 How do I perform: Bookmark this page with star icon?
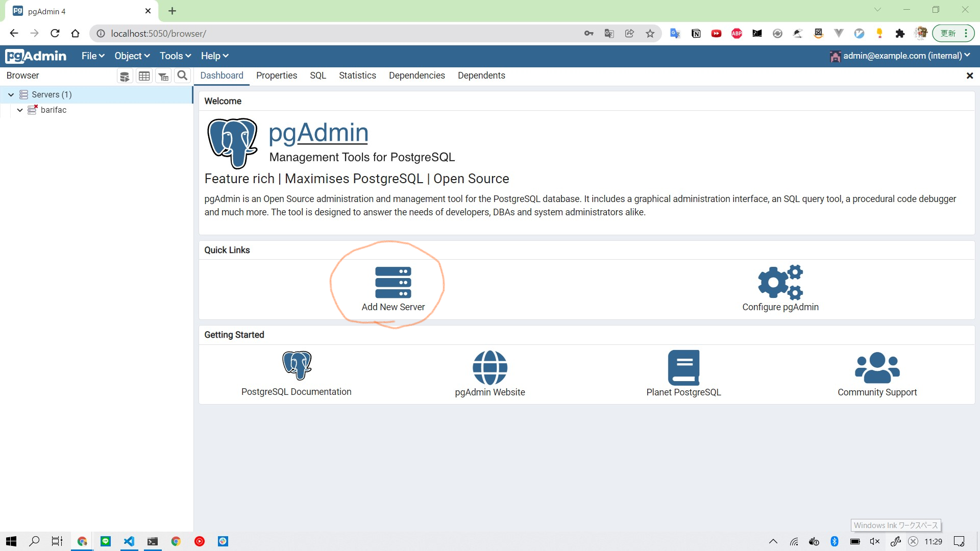point(650,34)
